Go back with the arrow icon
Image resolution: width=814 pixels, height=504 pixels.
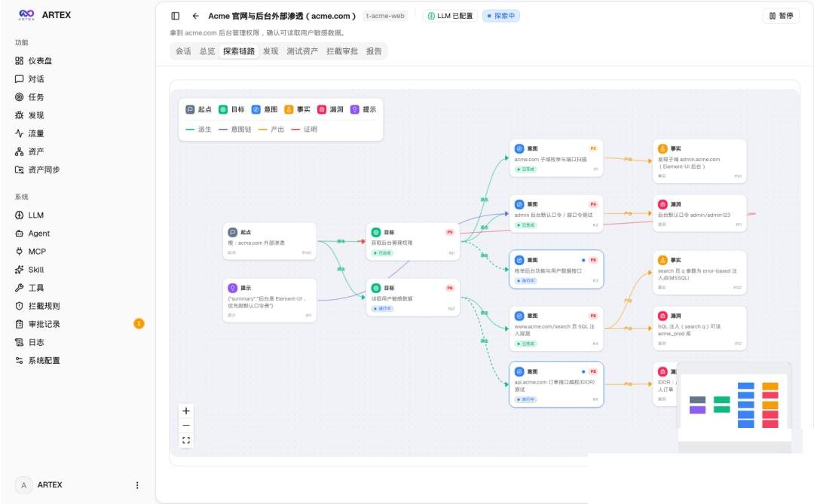(196, 16)
